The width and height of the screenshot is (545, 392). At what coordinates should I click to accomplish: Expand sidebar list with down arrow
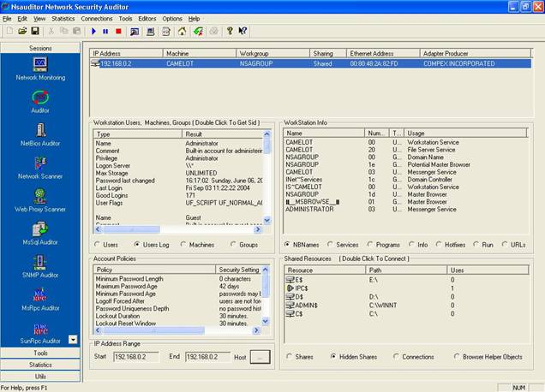[73, 339]
